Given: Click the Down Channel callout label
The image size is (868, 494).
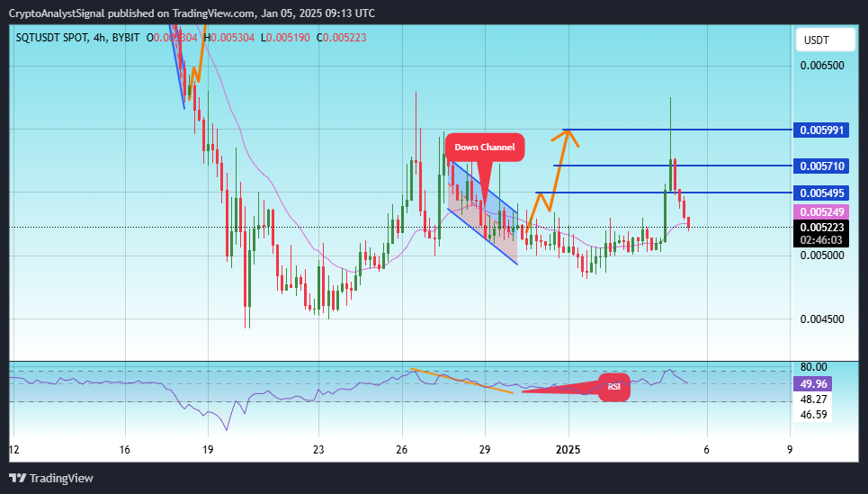Looking at the screenshot, I should (485, 148).
